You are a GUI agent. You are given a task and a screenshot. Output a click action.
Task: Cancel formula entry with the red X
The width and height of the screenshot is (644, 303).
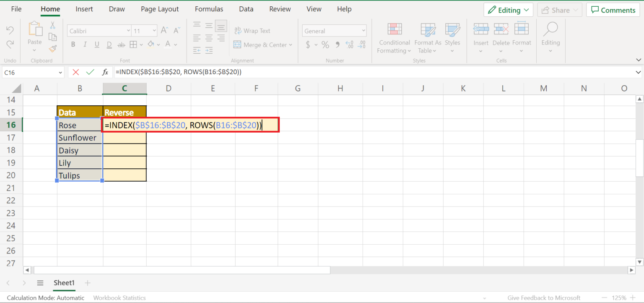click(x=75, y=72)
